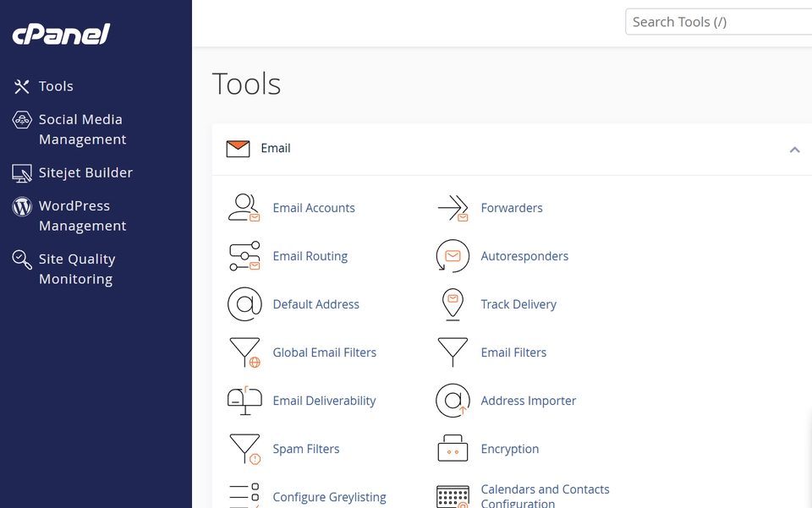Open the Email Routing link

(310, 256)
